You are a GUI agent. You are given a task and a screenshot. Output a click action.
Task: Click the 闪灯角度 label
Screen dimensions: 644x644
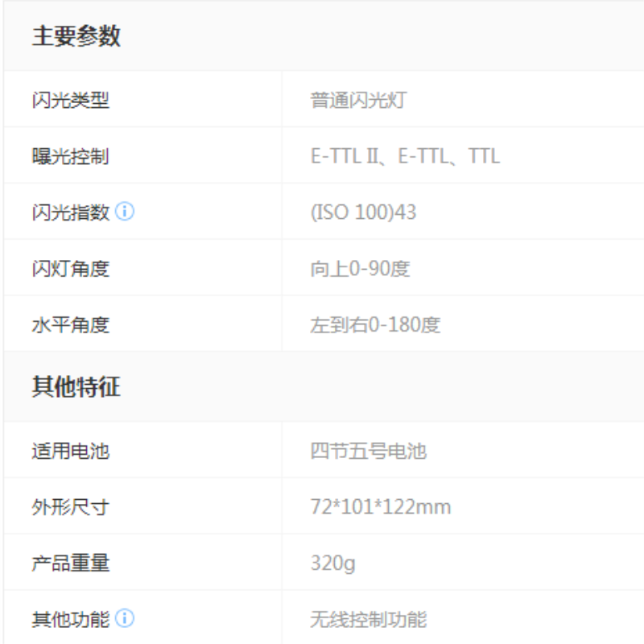click(x=70, y=269)
